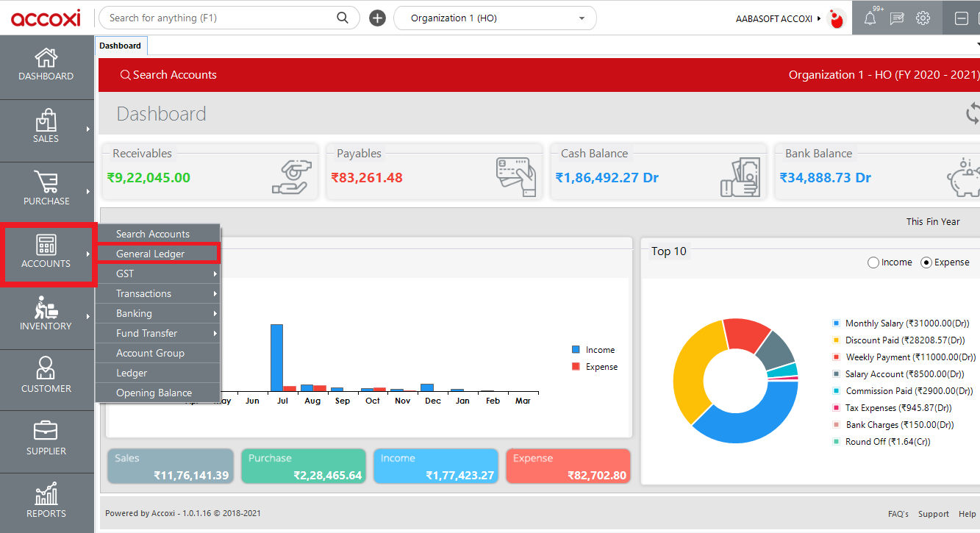980x533 pixels.
Task: Click the Support link
Action: tap(933, 514)
